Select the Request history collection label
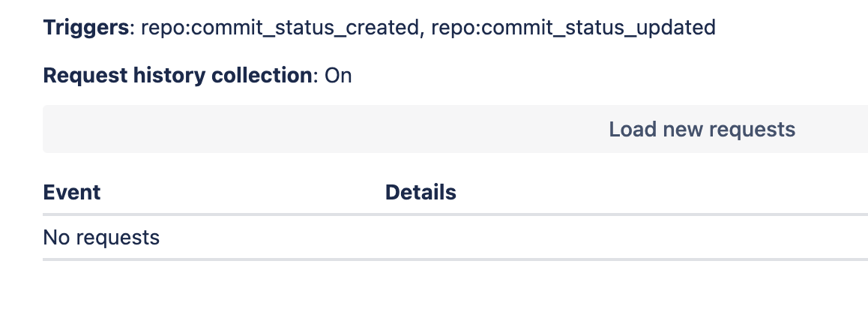868x327 pixels. (x=178, y=76)
